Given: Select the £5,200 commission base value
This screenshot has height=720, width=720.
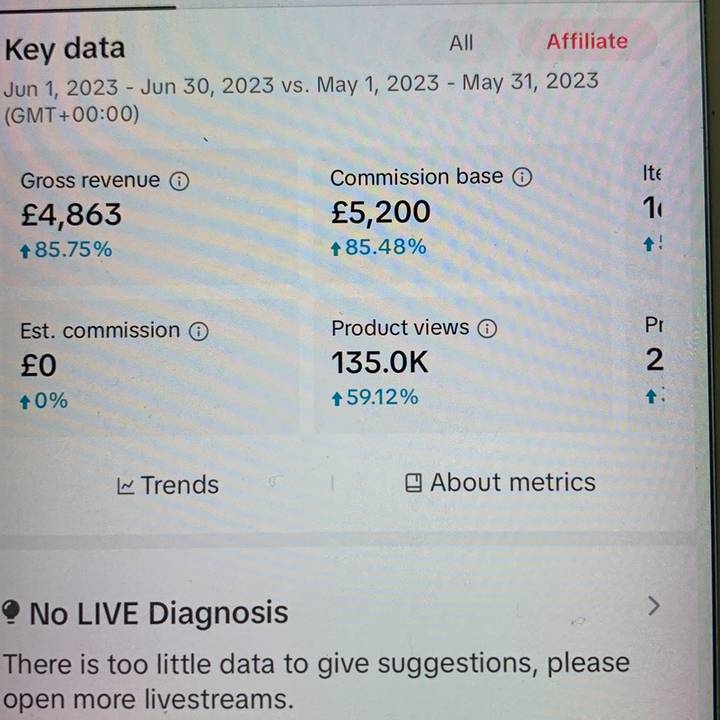Looking at the screenshot, I should pos(381,212).
